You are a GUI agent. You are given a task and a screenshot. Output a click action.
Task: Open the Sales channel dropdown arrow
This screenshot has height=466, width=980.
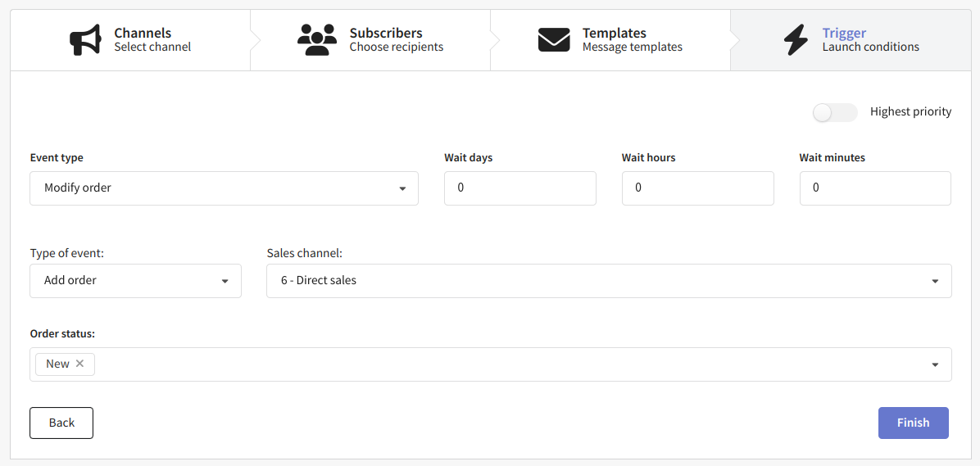click(935, 281)
